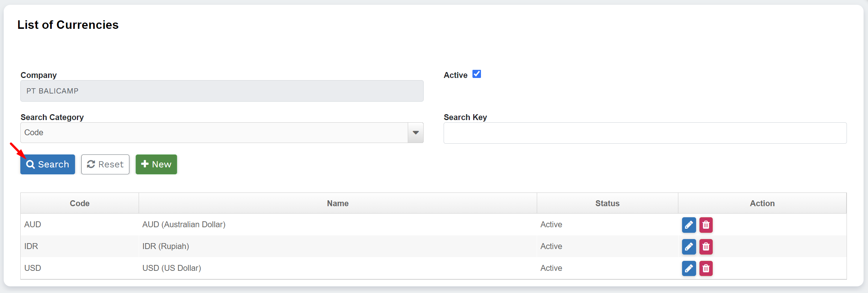
Task: Click trash icon for IDR Rupiah
Action: pos(706,247)
